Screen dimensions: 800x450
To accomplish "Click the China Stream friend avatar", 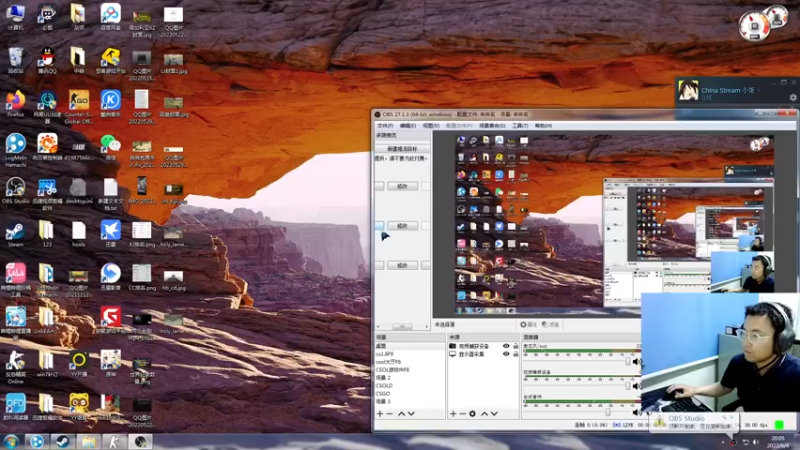I will 688,91.
